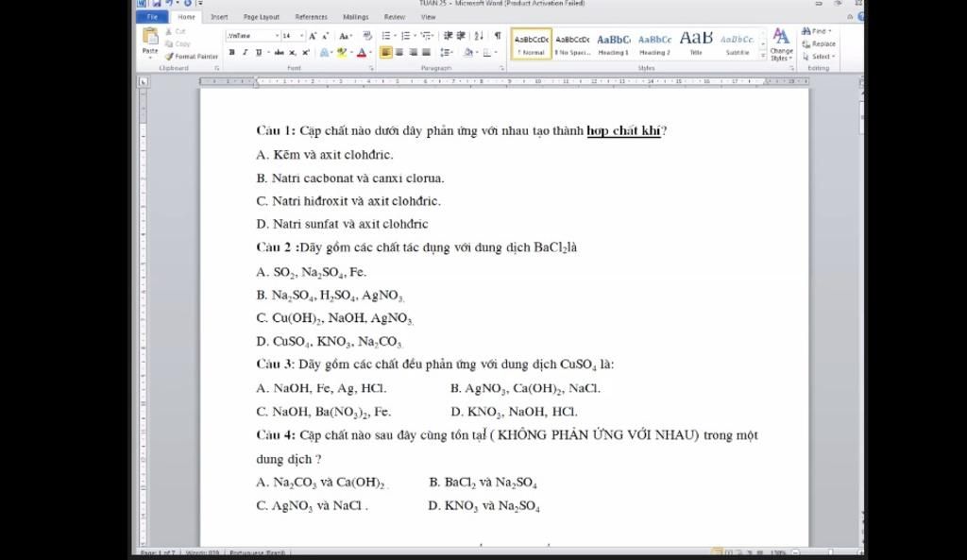Click the ruler tab selector at left corner
Screen dimensions: 967x560
coord(144,81)
